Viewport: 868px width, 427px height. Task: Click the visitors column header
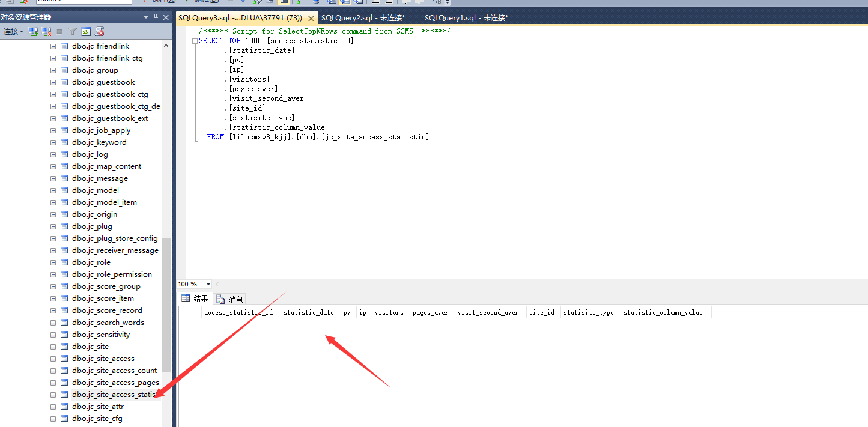point(391,312)
